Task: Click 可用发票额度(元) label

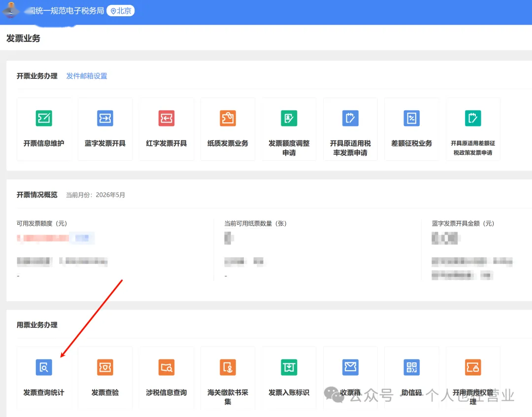Action: point(42,223)
